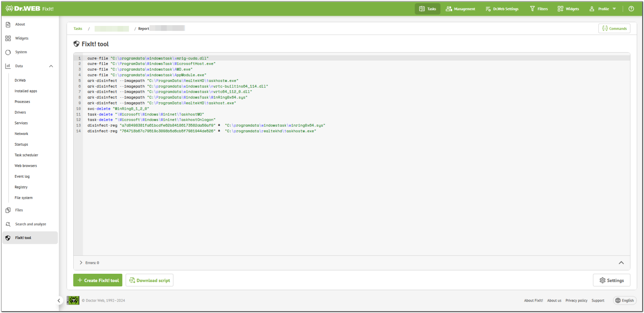This screenshot has width=644, height=313.
Task: Click line 11 task-delete TaskhostMO
Action: coord(146,114)
